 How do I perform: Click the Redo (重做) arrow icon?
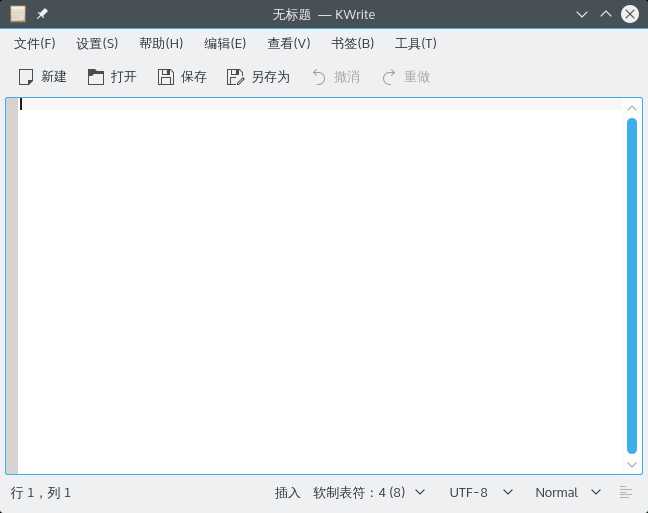click(x=389, y=77)
